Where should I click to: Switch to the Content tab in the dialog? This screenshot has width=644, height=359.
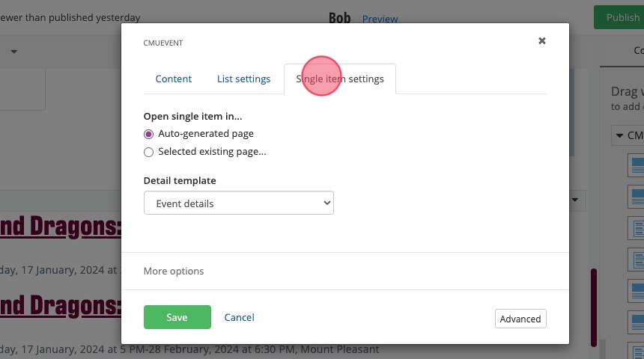click(174, 79)
